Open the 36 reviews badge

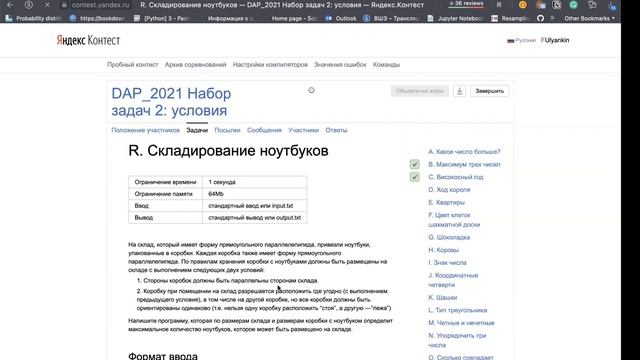tap(466, 4)
